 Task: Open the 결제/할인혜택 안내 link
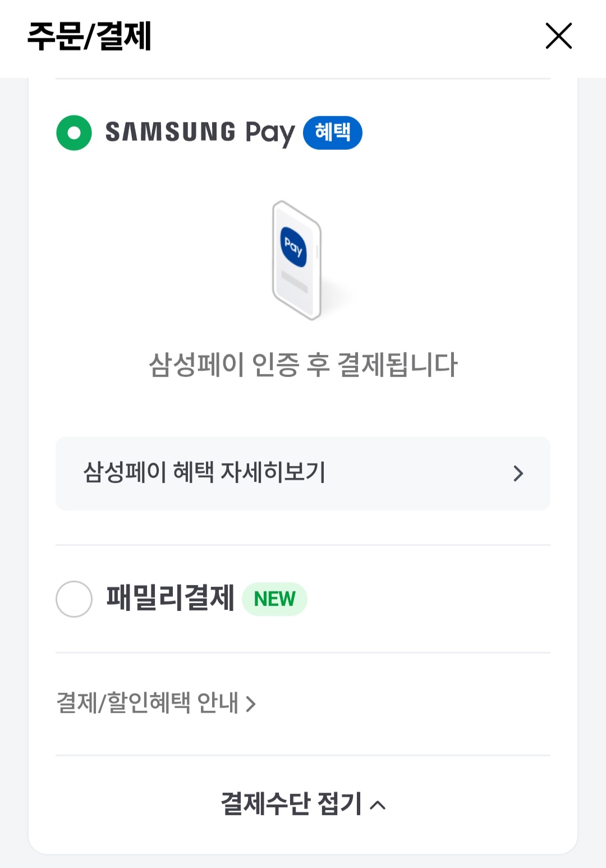pos(148,703)
